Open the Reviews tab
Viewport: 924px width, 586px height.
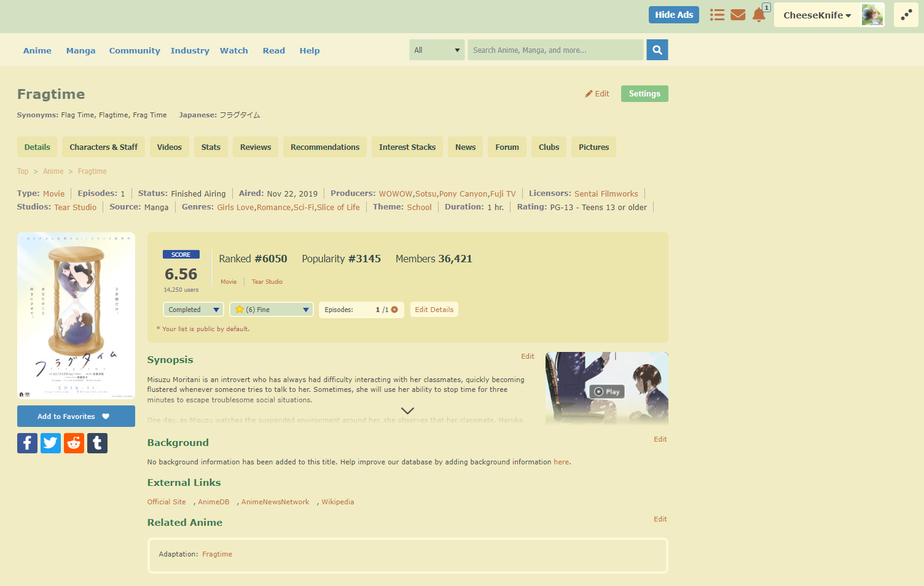[256, 147]
